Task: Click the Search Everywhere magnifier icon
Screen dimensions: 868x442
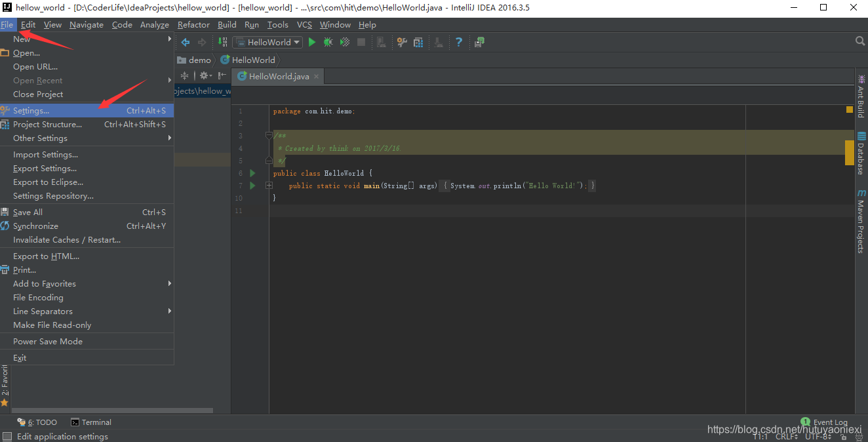Action: pos(860,41)
